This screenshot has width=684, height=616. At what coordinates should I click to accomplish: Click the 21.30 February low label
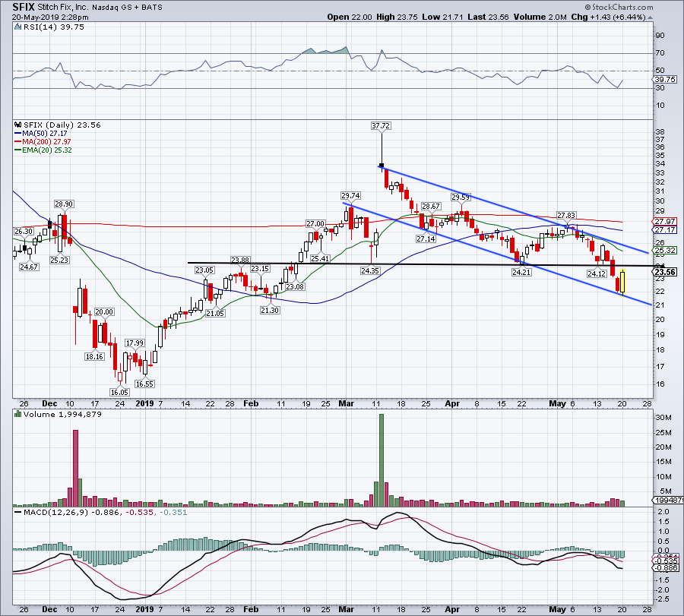[x=270, y=311]
